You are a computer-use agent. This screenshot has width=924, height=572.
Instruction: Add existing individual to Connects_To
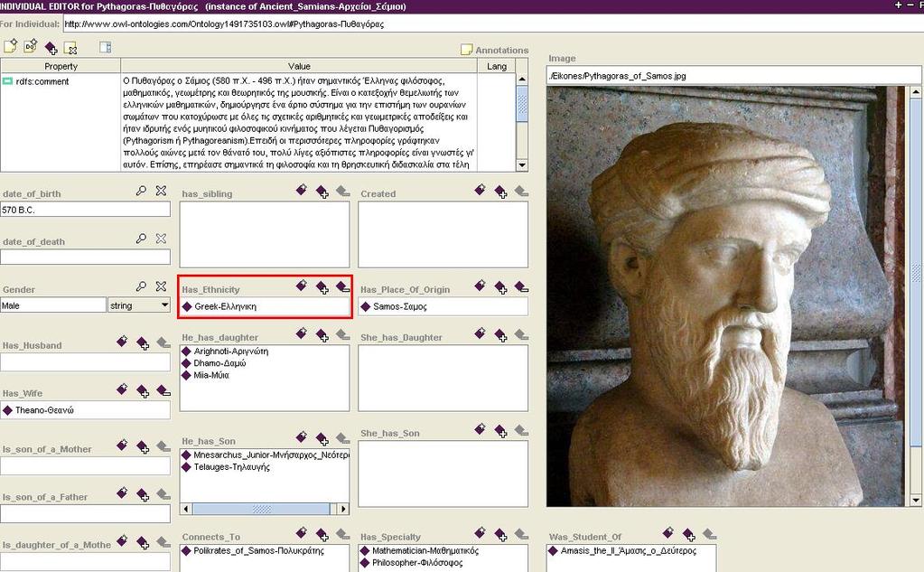[322, 535]
